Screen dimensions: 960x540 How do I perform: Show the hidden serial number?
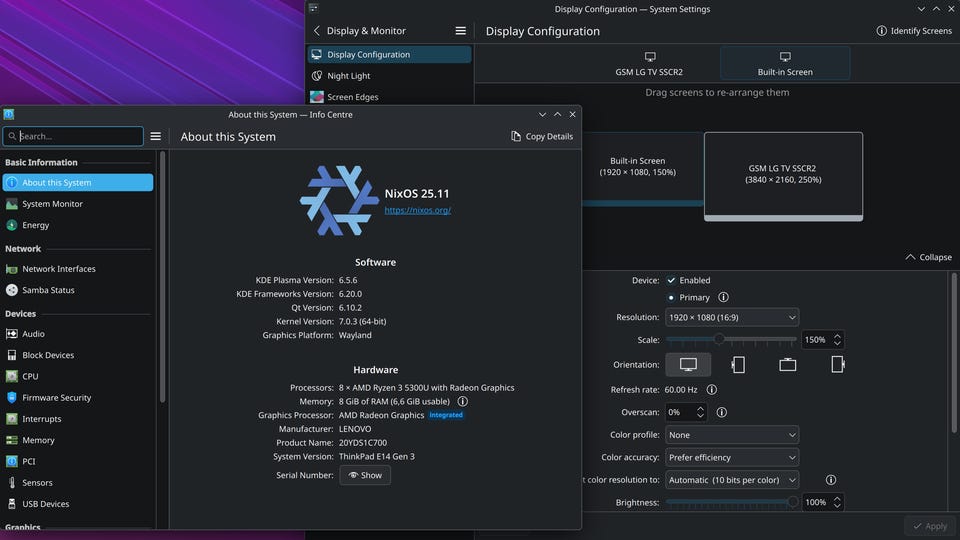pyautogui.click(x=365, y=475)
